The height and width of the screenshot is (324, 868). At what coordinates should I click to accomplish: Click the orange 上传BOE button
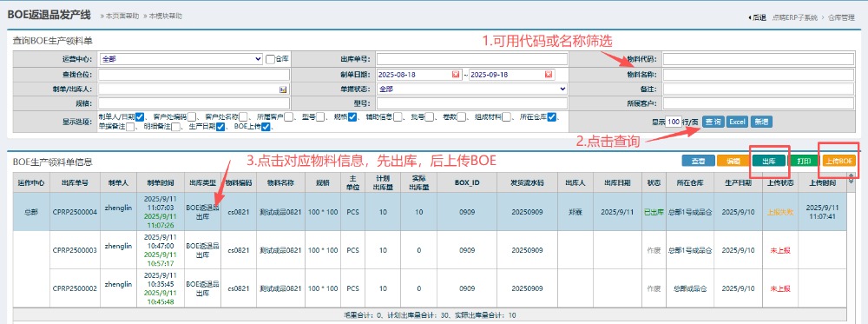pos(839,161)
